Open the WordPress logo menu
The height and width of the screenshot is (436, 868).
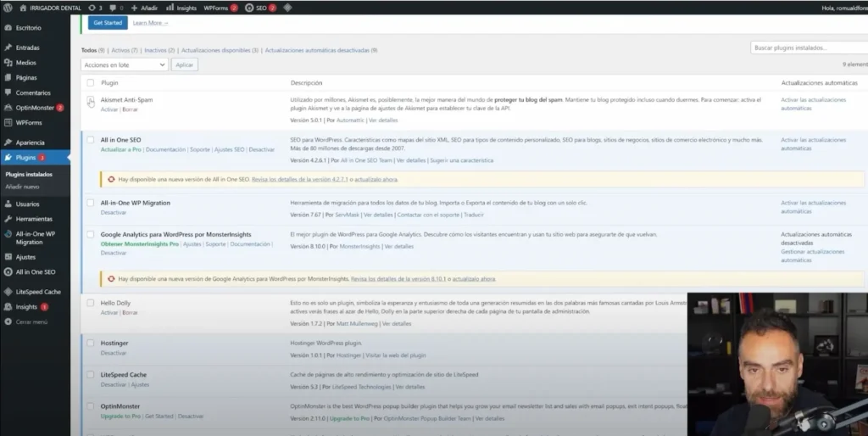8,8
